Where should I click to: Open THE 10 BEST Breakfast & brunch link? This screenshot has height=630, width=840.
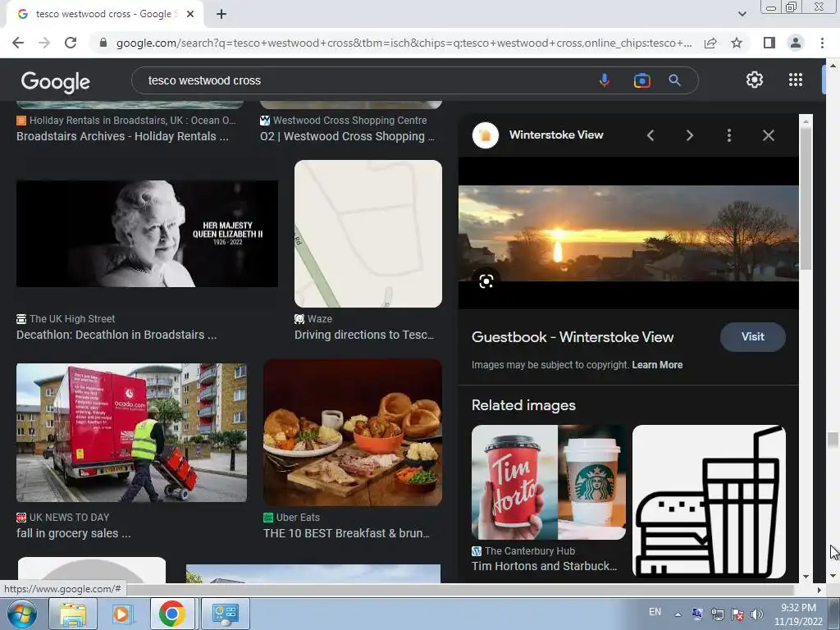346,533
